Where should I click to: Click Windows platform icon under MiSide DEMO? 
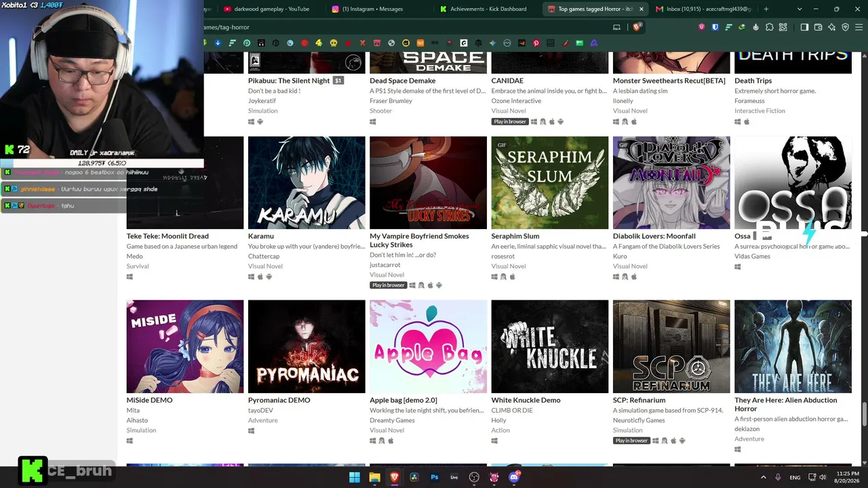pyautogui.click(x=130, y=441)
